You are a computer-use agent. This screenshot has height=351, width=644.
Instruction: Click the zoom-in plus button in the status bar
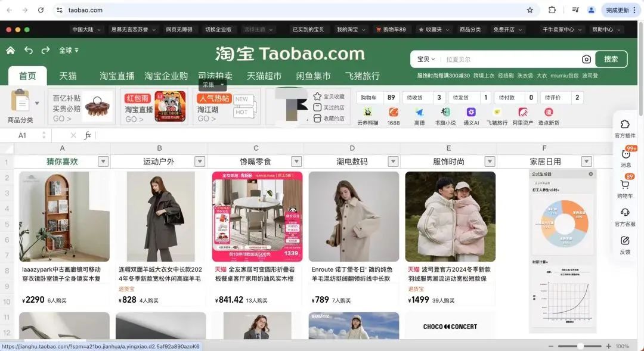(609, 346)
